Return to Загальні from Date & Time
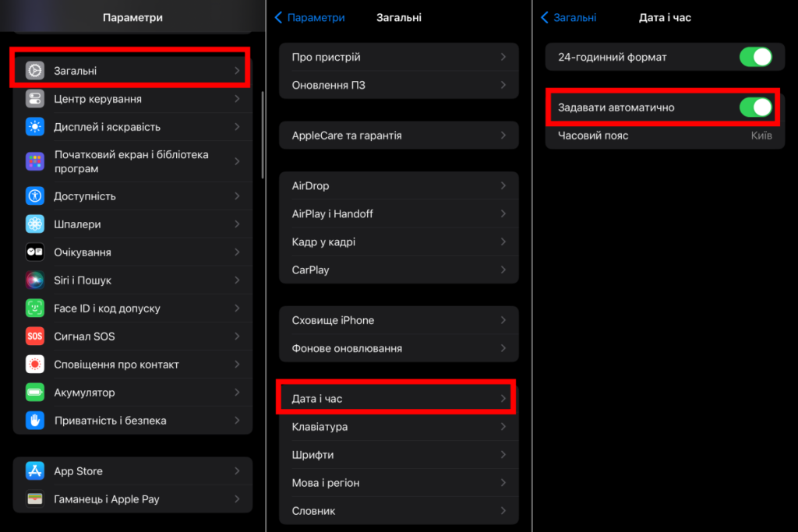 pos(569,17)
